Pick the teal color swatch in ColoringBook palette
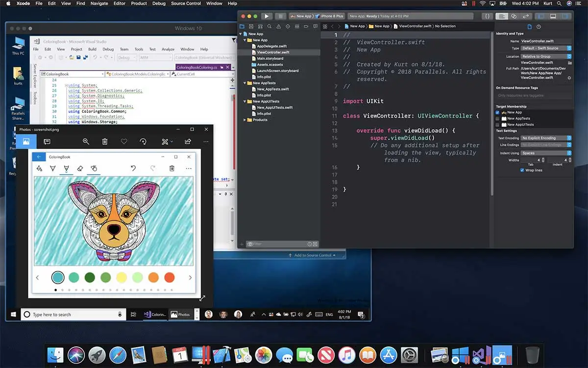Screen dimensions: 588x368 click(x=58, y=277)
